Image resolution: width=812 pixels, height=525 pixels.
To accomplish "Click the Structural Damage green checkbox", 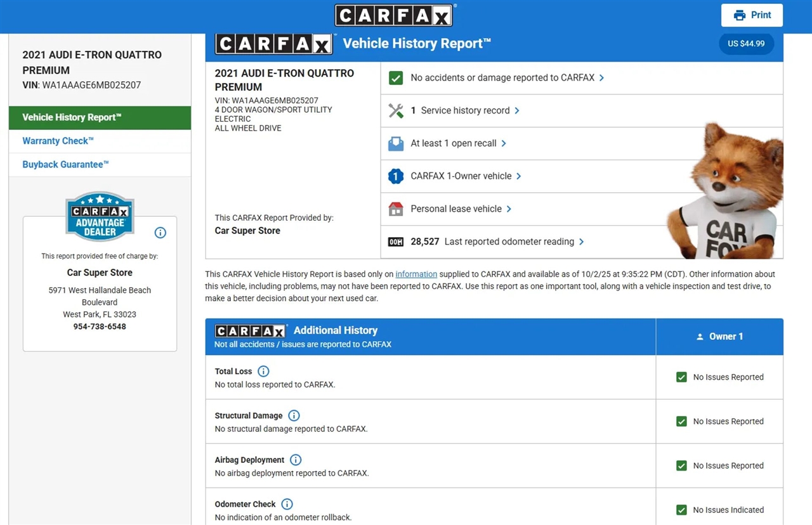I will pyautogui.click(x=681, y=422).
